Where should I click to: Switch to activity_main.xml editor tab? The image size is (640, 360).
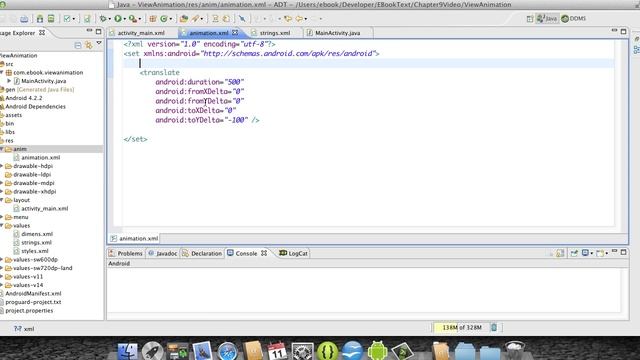point(141,33)
